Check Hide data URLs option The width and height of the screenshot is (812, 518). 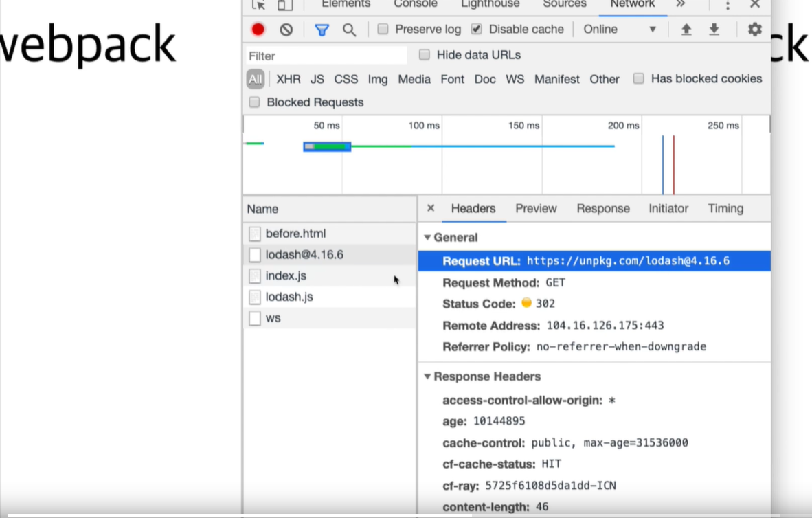(x=425, y=55)
